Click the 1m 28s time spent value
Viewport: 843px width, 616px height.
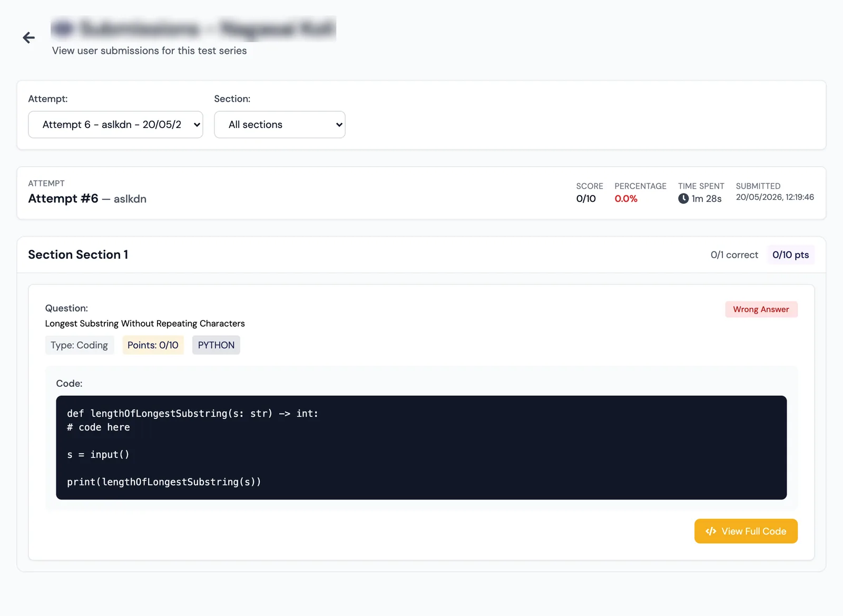click(707, 199)
